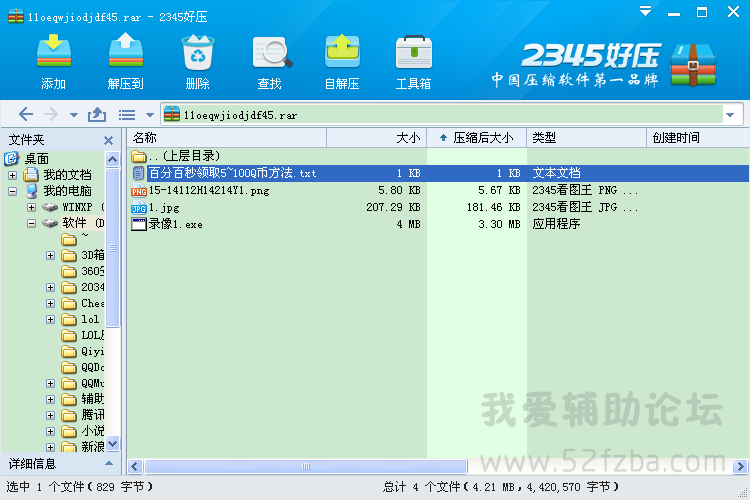Select the ..(上层目录) parent folder row
750x500 pixels.
[438, 156]
